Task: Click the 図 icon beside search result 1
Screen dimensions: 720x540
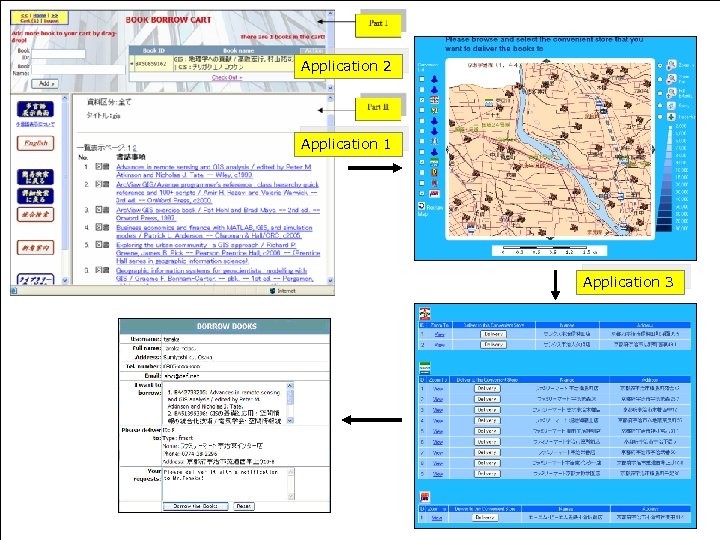Action: [x=99, y=166]
